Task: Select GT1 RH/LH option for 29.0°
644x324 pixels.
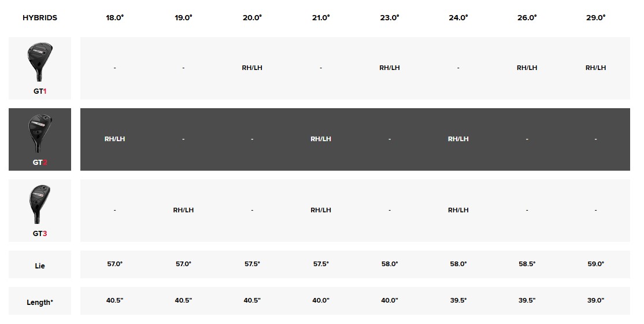Action: [x=595, y=68]
